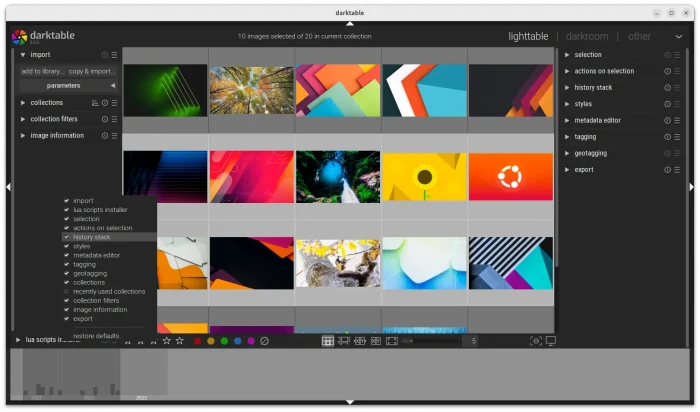Apply five-star rating with last star
This screenshot has height=412, width=700.
click(180, 341)
